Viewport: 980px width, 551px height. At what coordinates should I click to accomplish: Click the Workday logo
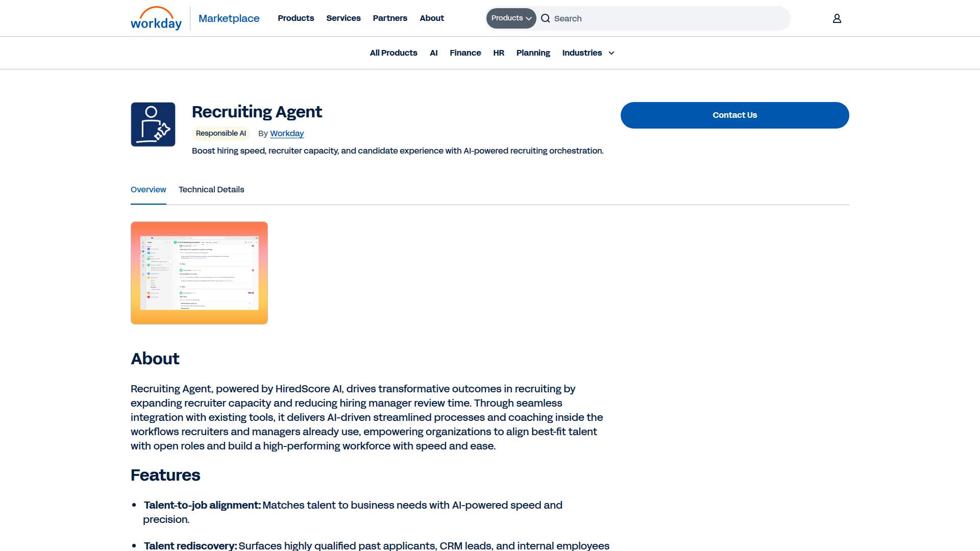click(156, 18)
